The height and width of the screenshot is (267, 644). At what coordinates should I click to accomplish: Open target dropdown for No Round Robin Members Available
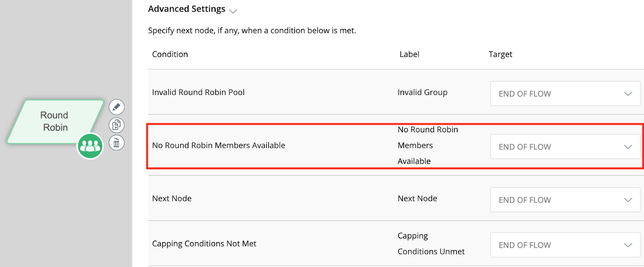pos(565,147)
